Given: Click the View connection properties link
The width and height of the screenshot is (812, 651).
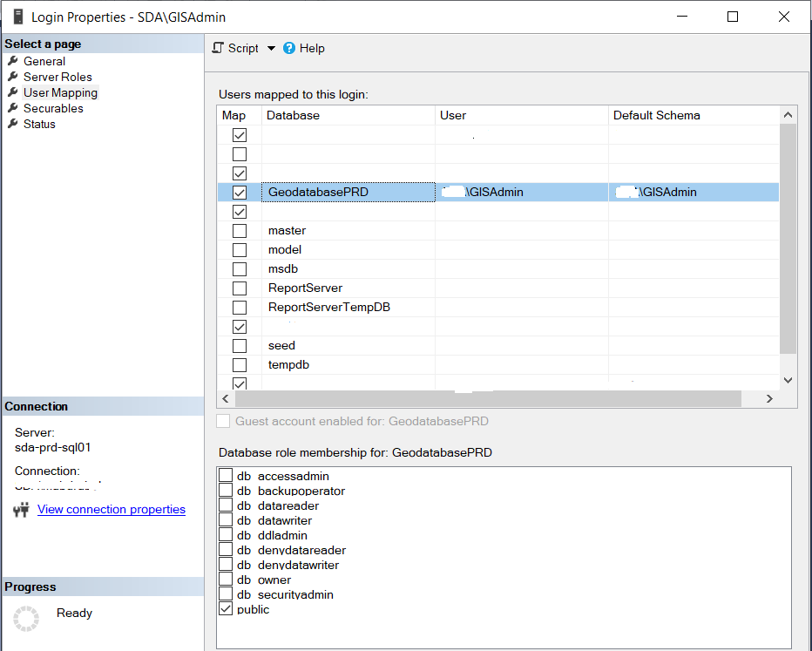Looking at the screenshot, I should click(111, 509).
